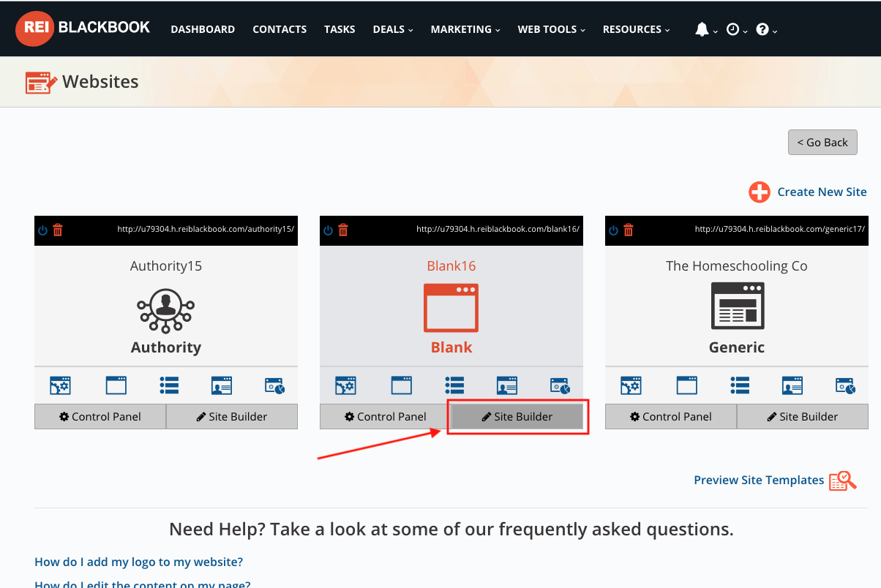881x588 pixels.
Task: Click the Websites page header icon
Action: (41, 82)
